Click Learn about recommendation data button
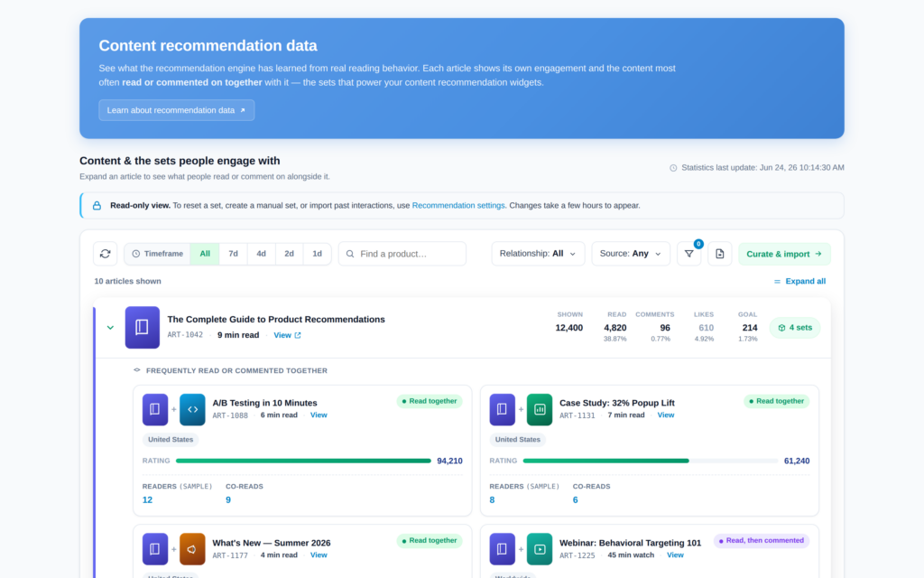The width and height of the screenshot is (924, 578). click(177, 110)
